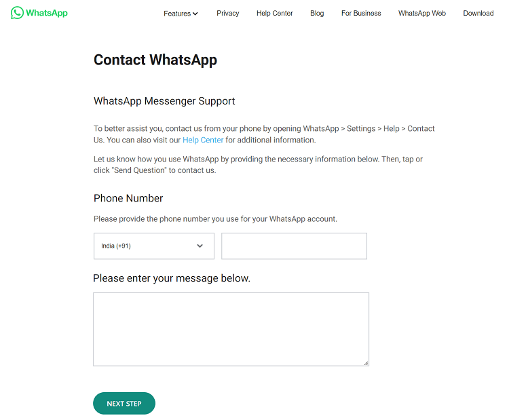Click the arrow on the country code selector
This screenshot has width=509, height=420.
coord(200,246)
